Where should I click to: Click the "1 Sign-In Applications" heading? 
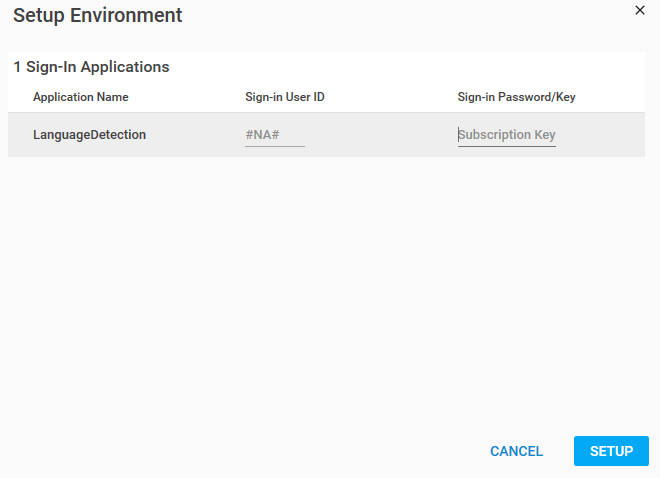[91, 67]
